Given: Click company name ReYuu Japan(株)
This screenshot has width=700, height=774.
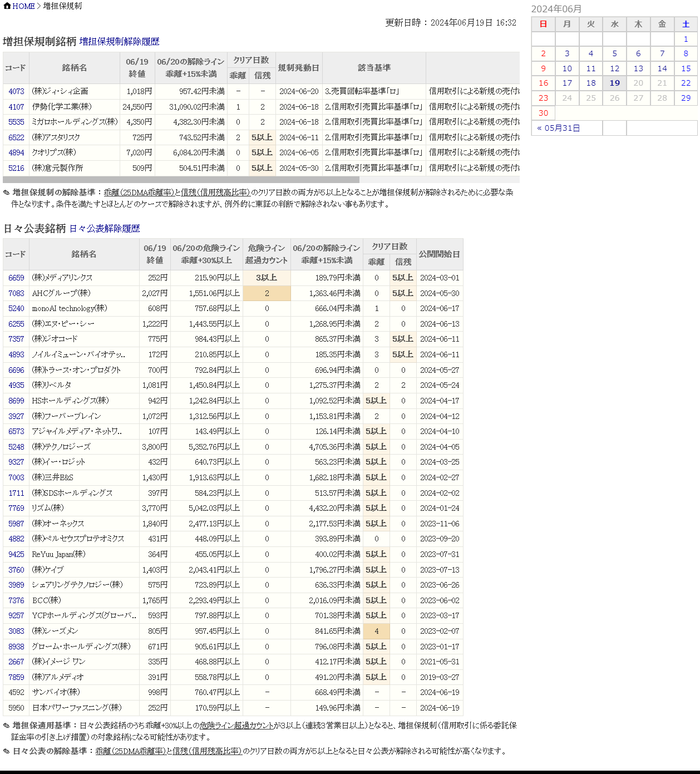Looking at the screenshot, I should pos(58,554).
